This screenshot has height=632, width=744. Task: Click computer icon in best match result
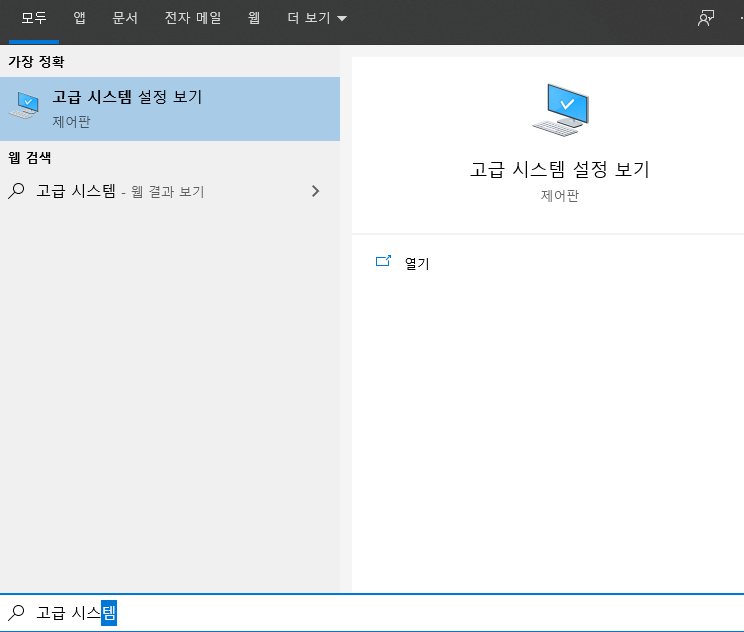coord(24,105)
